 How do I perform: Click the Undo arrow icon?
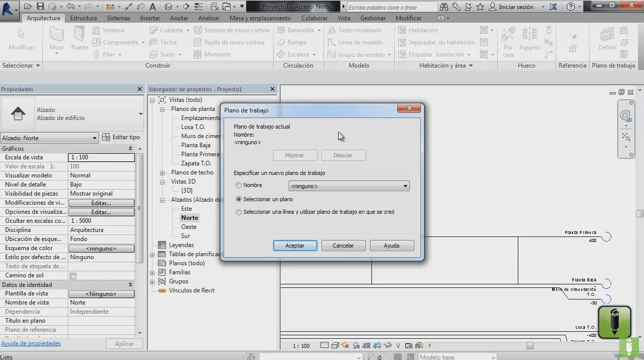click(x=70, y=7)
